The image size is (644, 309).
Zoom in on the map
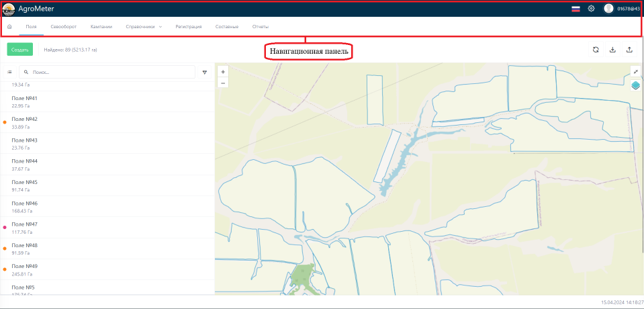(x=223, y=71)
